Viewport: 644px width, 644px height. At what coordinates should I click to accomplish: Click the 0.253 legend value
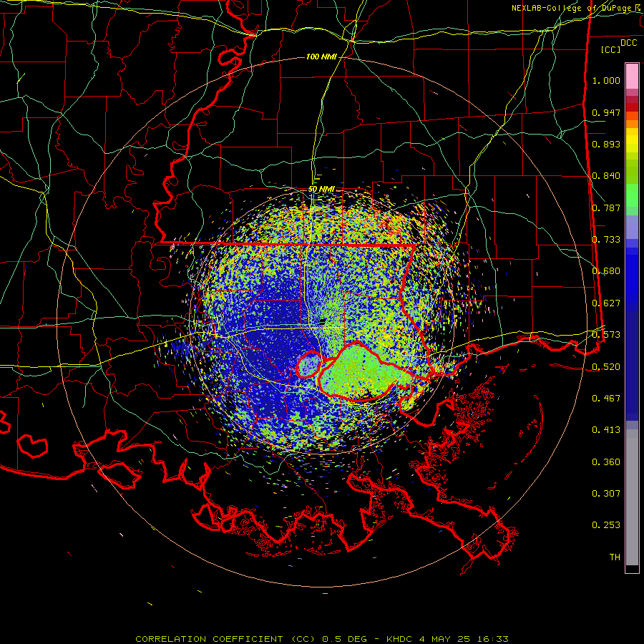pos(606,525)
